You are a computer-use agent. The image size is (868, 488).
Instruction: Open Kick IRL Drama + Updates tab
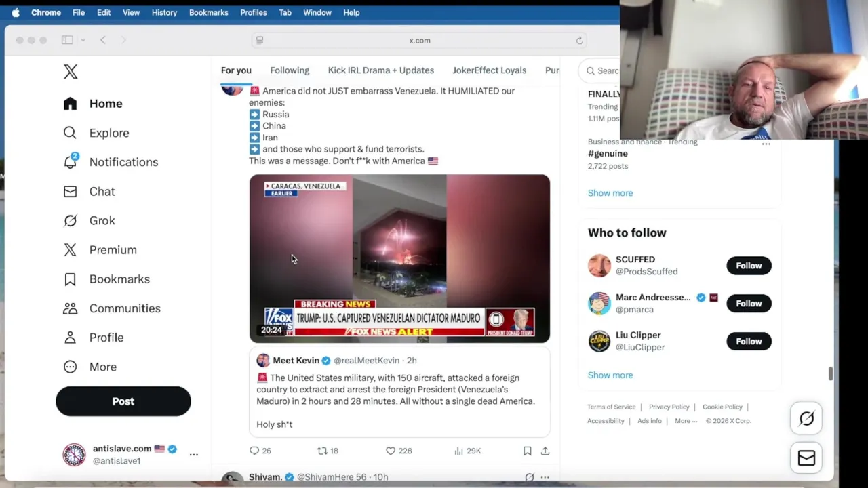click(380, 70)
